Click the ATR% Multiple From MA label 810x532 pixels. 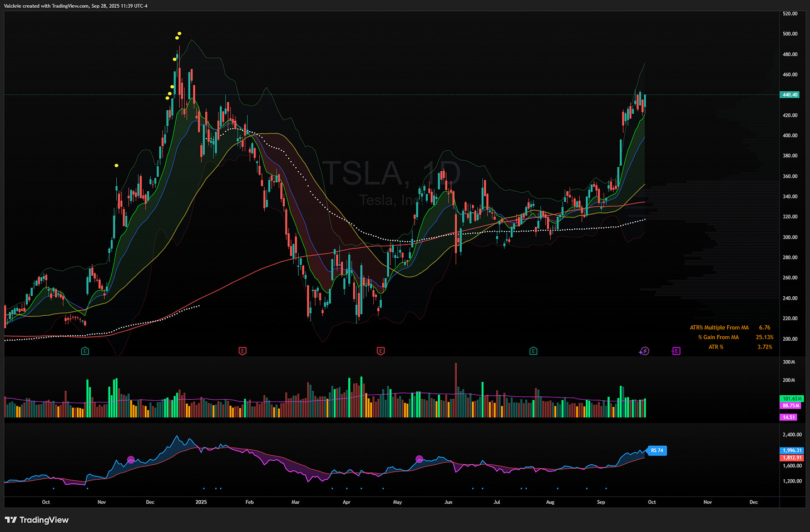(x=719, y=327)
